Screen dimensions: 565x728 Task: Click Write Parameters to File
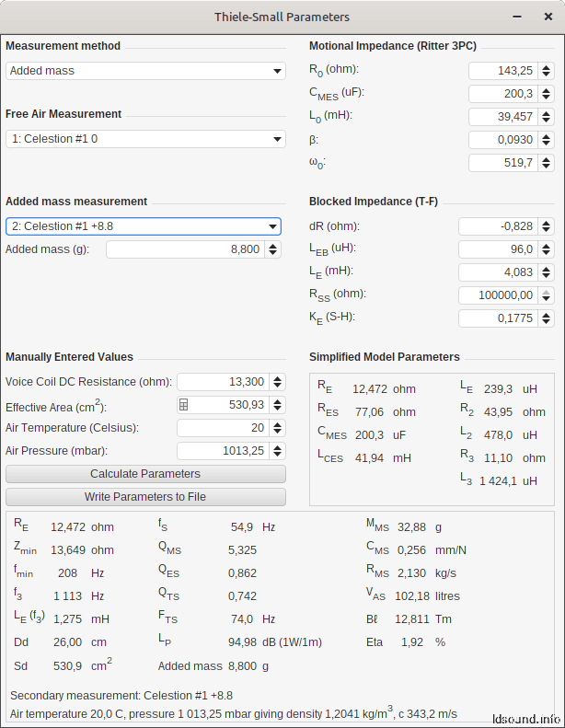145,497
